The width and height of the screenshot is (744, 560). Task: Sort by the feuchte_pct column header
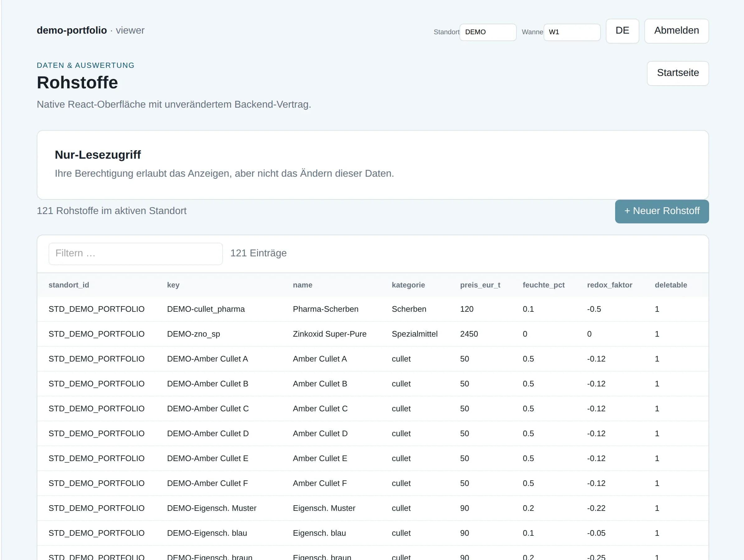(x=543, y=285)
